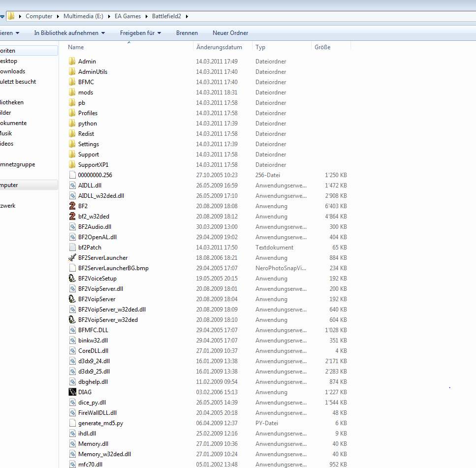The width and height of the screenshot is (476, 468).
Task: Select the Redist folder name
Action: tap(86, 133)
